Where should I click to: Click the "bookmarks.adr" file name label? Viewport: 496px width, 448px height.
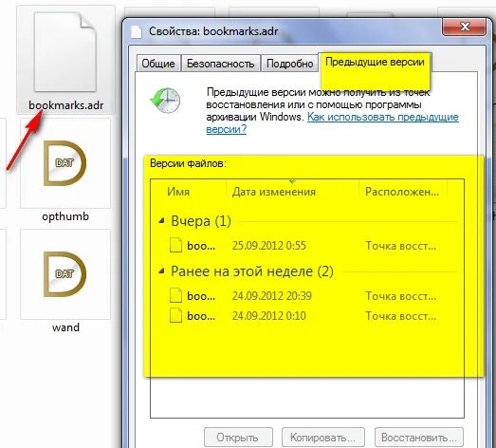66,105
